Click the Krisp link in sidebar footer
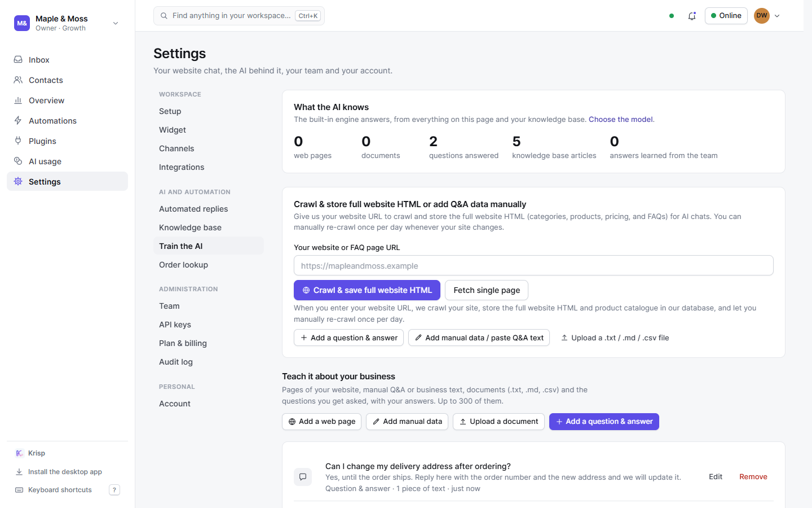 [x=67, y=453]
